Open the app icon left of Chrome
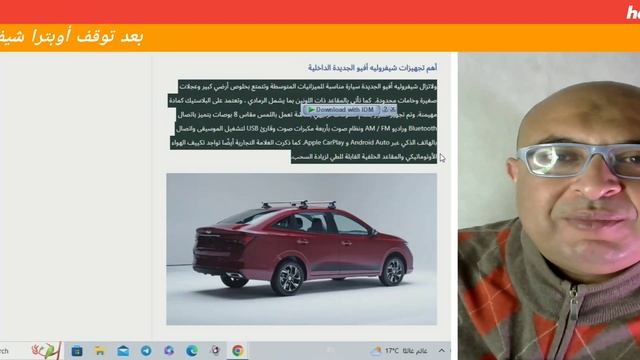 pyautogui.click(x=215, y=351)
